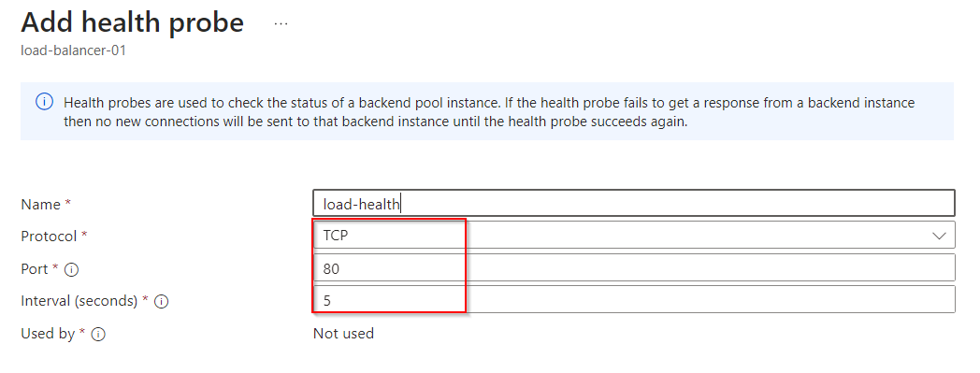
Task: Click the Interval (seconds) label text
Action: (x=79, y=301)
